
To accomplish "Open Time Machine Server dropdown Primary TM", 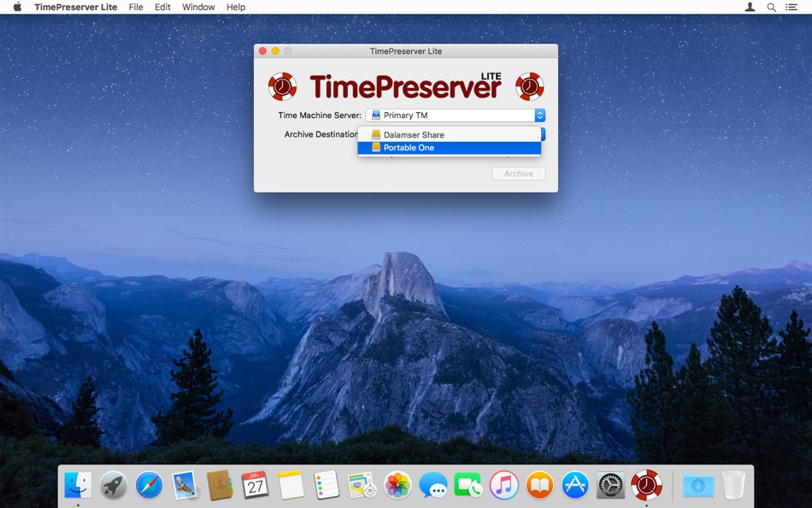I will tap(456, 115).
